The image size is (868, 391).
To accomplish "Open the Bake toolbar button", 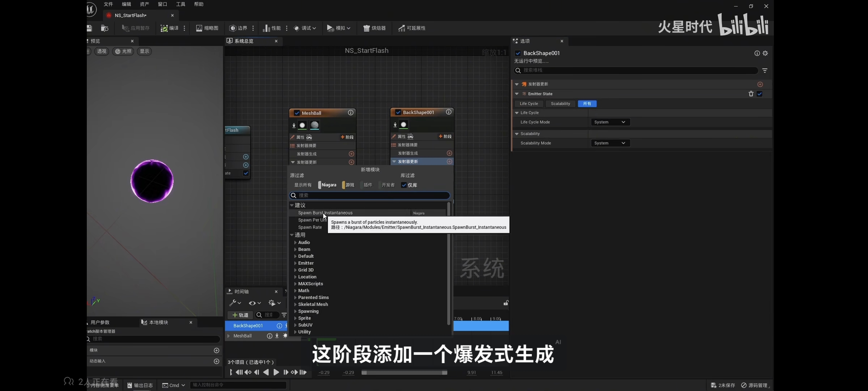I will [x=375, y=28].
